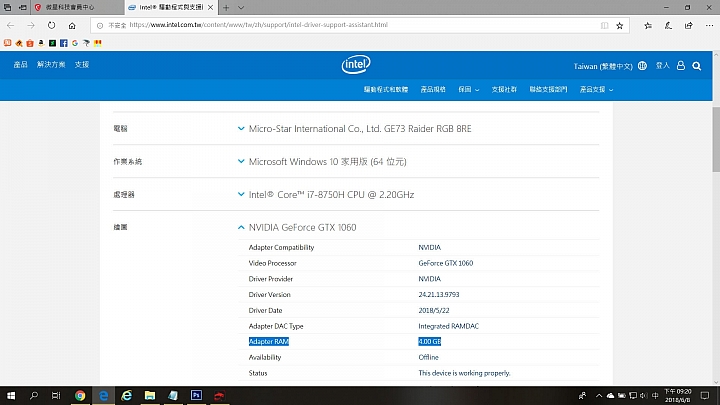This screenshot has width=720, height=405.
Task: Show tab previews dropdown chevron
Action: click(x=241, y=7)
